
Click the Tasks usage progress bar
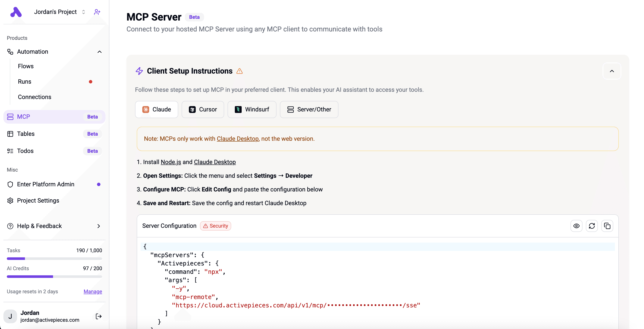click(x=54, y=258)
